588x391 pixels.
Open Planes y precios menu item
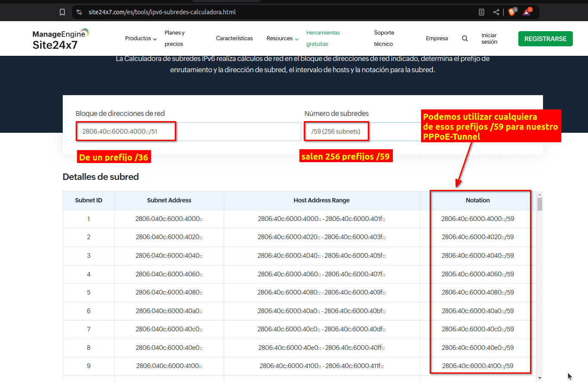[174, 38]
